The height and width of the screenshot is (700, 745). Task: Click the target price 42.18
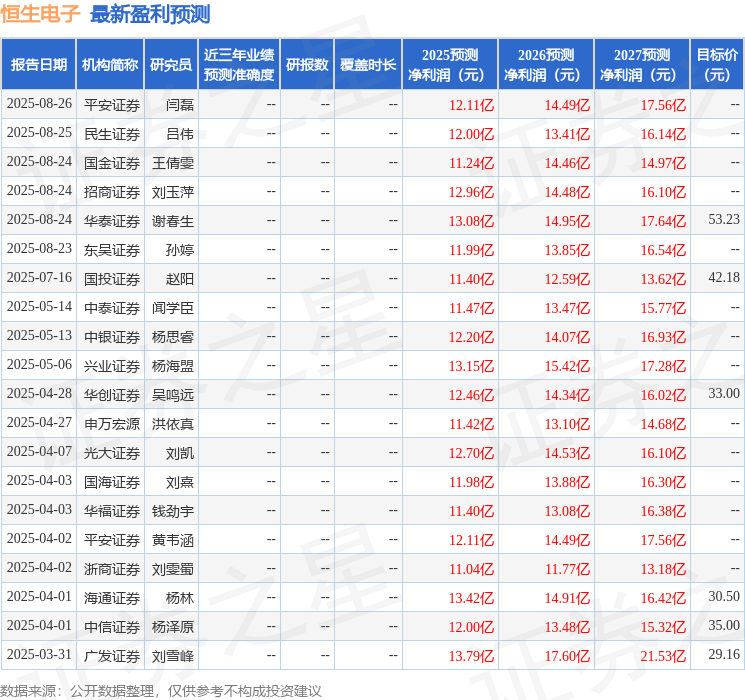coord(724,278)
